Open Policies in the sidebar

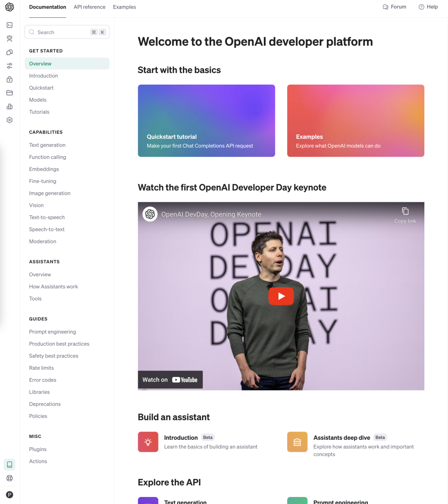38,416
